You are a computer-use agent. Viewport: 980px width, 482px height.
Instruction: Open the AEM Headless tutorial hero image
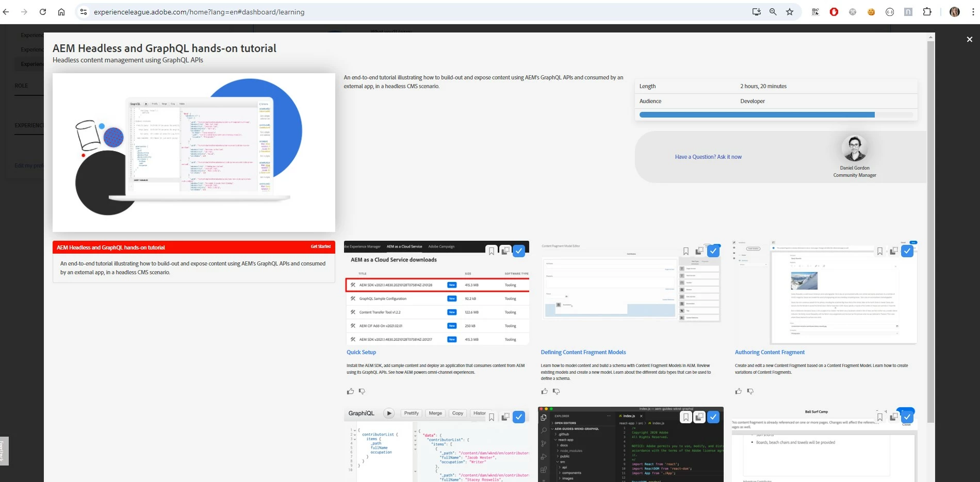coord(194,152)
